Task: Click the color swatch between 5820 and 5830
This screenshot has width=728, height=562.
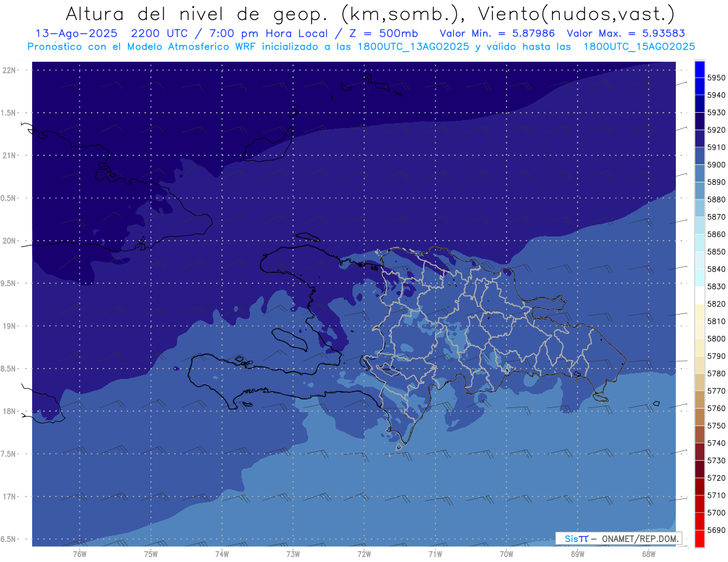Action: coord(699,295)
